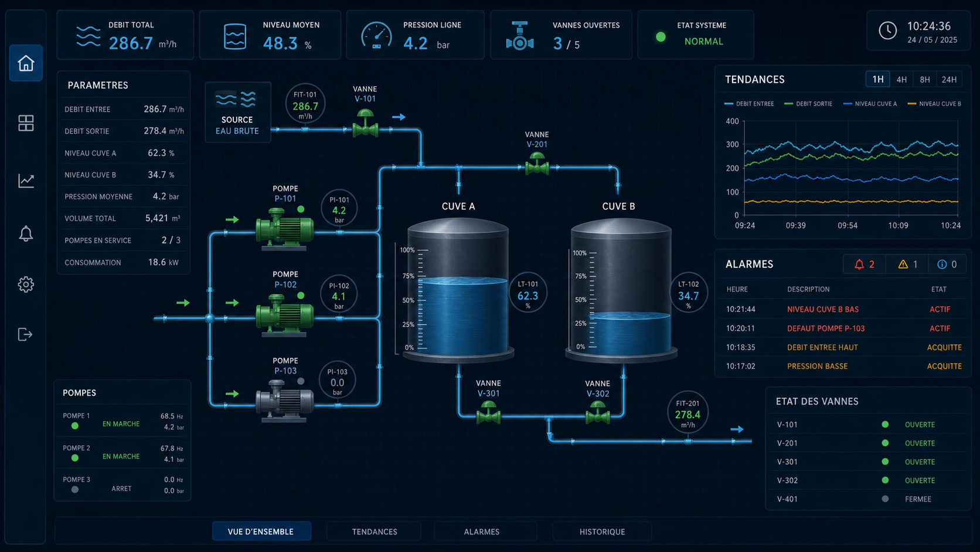
Task: Click the PI-103 pressure indicator
Action: click(x=338, y=380)
